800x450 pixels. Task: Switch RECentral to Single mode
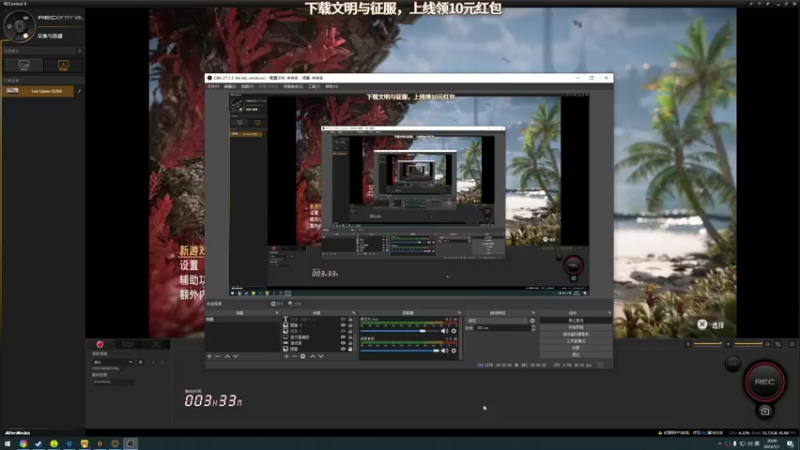click(x=63, y=65)
